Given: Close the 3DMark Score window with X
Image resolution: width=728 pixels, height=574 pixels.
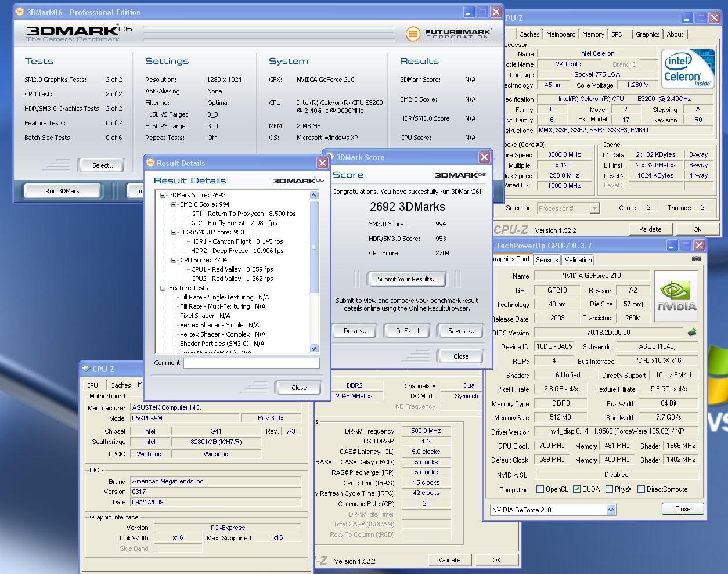Looking at the screenshot, I should [484, 157].
